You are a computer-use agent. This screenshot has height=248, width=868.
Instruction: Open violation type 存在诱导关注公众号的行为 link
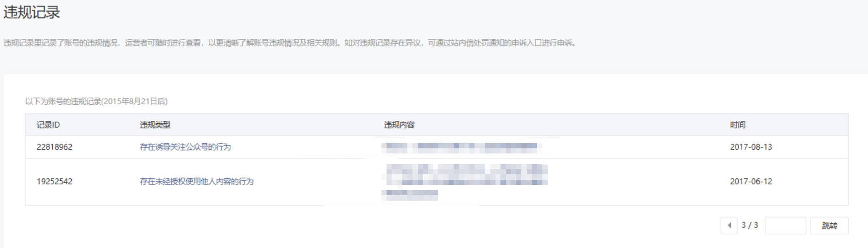pos(185,147)
